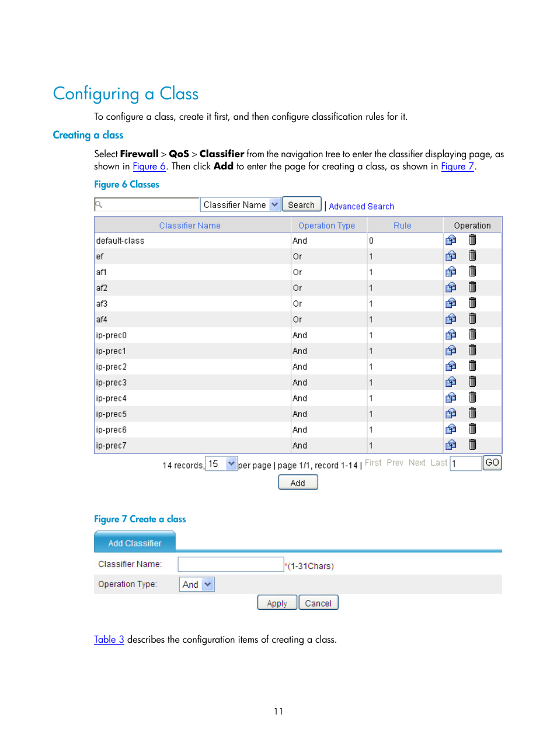The height and width of the screenshot is (756, 557).
Task: Click the Classifier Name text field
Action: [x=231, y=564]
